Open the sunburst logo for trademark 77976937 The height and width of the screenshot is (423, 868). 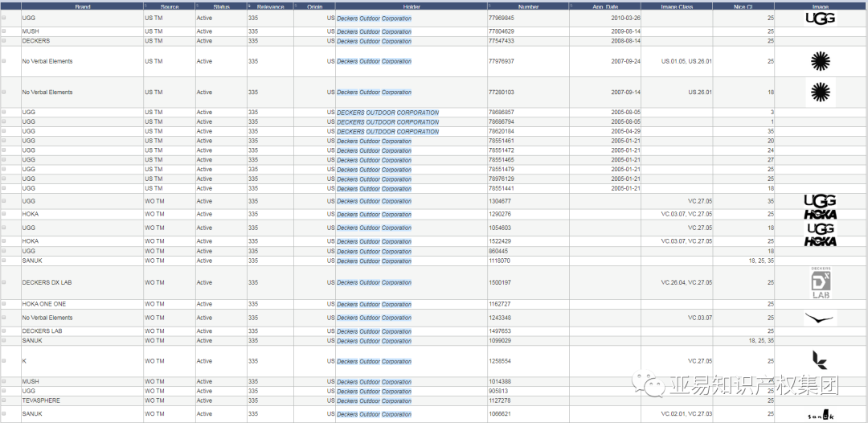[820, 61]
